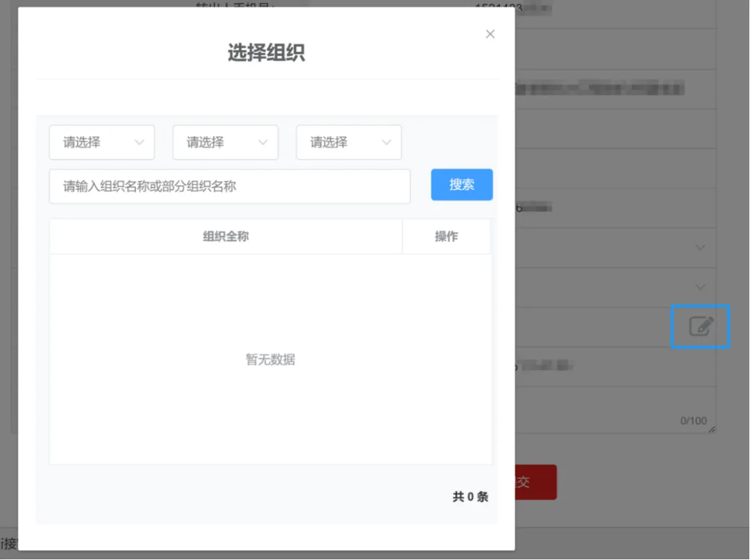Select the 组织全称 column header

[226, 236]
